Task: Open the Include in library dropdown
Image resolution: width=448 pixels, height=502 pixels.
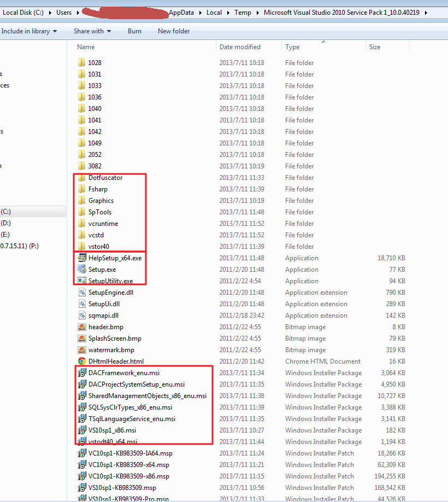Action: tap(29, 31)
